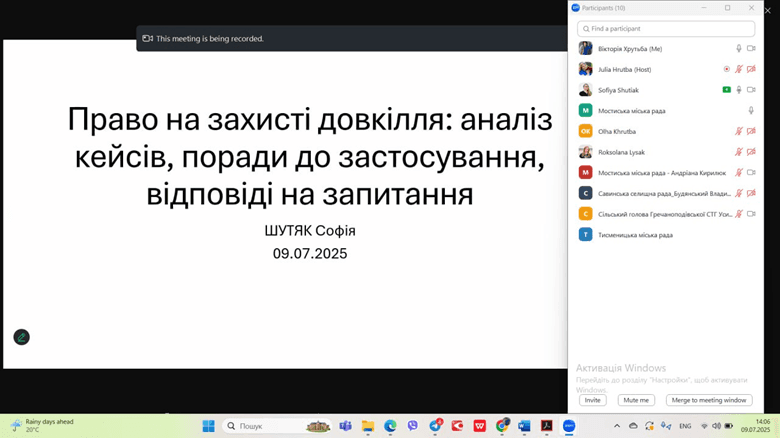Screen dimensions: 780x438
Task: Toggle microphone for Вікторія Хрутьба (Me)
Action: 739,48
